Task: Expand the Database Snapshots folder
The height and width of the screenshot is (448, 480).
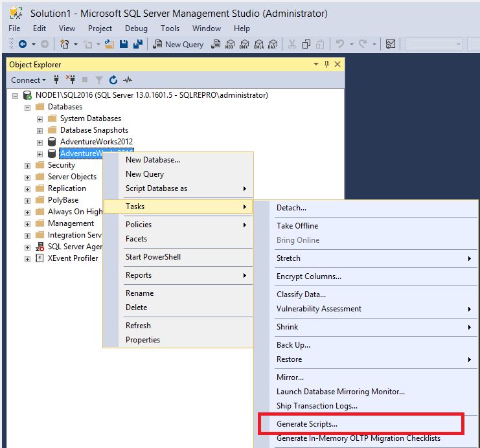Action: [x=40, y=131]
